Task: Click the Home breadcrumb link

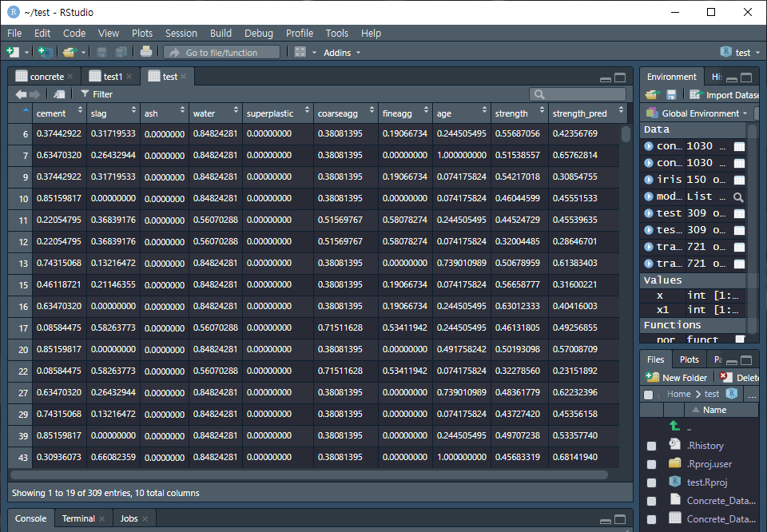Action: tap(678, 394)
